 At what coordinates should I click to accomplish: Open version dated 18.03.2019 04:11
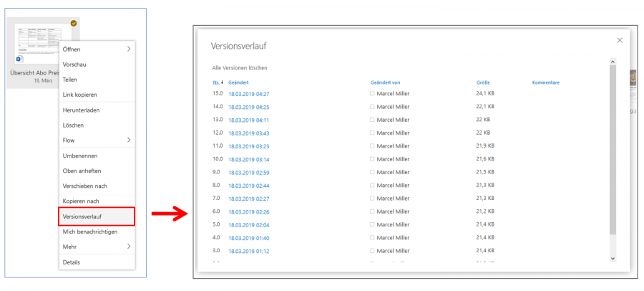pos(249,120)
